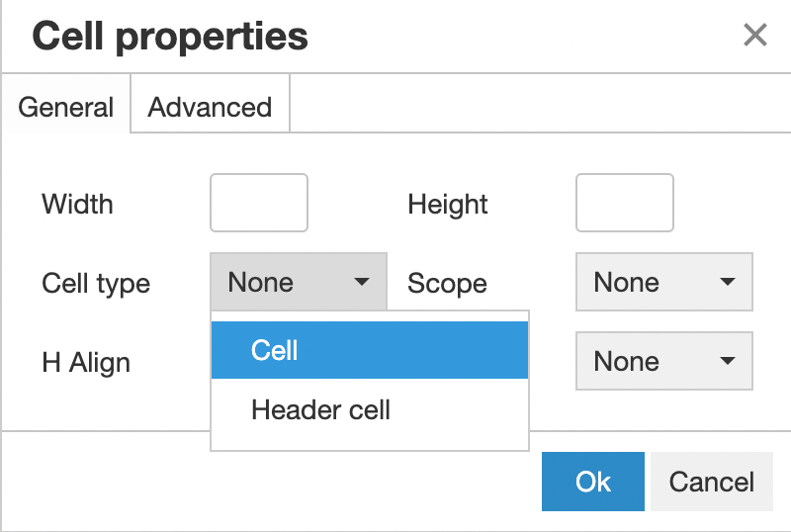
Task: Open the Advanced tab
Action: click(x=210, y=107)
